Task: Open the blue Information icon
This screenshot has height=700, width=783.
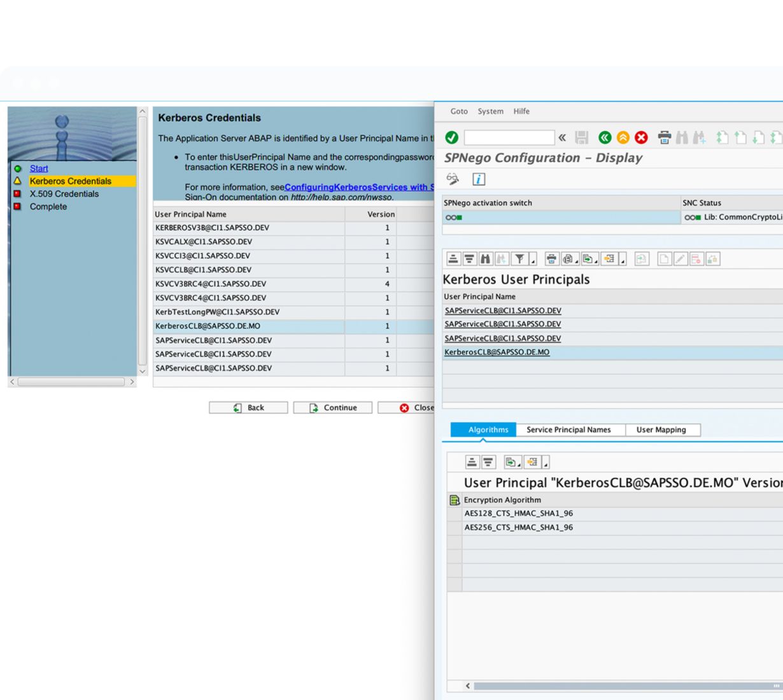Action: (479, 179)
